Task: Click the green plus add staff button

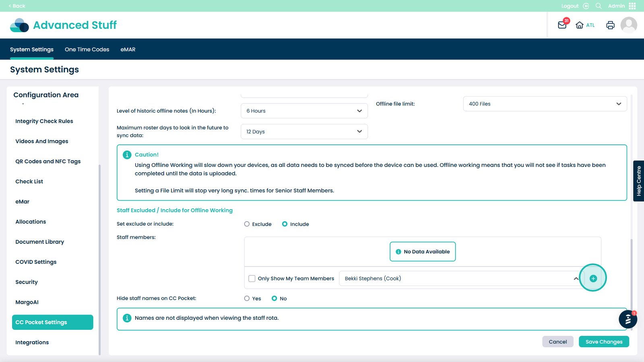Action: 593,278
